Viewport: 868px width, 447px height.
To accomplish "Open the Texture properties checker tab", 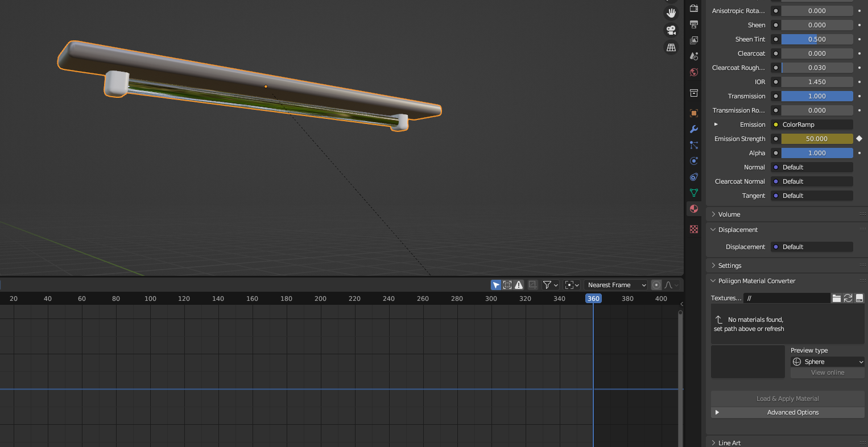I will click(694, 229).
